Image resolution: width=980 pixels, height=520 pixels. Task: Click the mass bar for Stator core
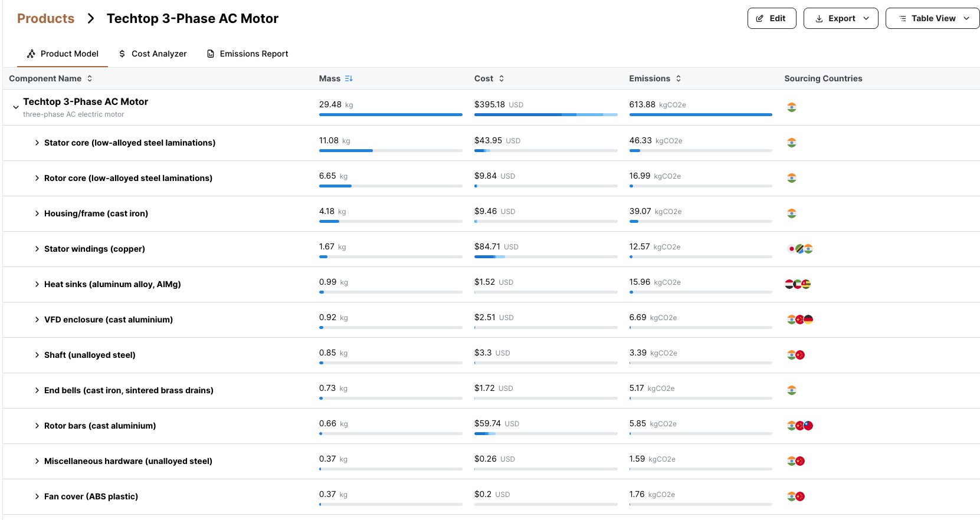(x=391, y=150)
